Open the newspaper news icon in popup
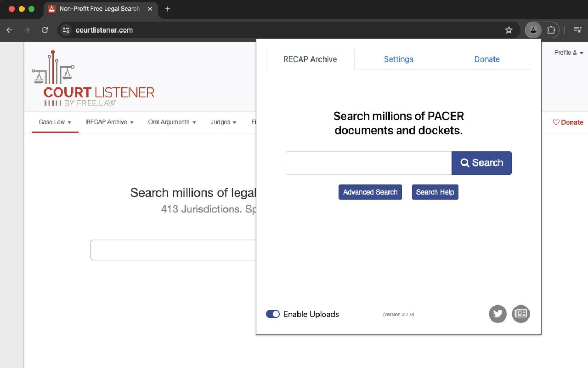Viewport: 588px width, 368px height. pos(521,314)
